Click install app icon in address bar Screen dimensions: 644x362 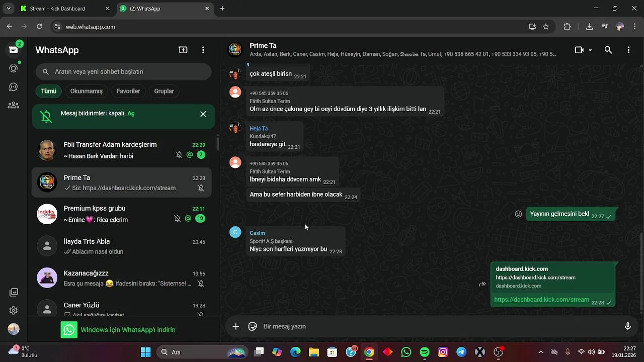click(x=532, y=27)
